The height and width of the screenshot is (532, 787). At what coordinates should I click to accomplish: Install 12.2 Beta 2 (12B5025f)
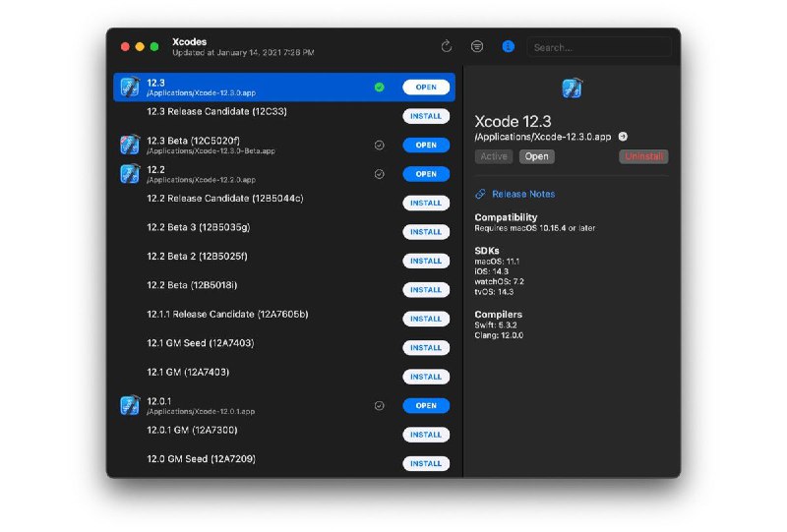click(426, 261)
